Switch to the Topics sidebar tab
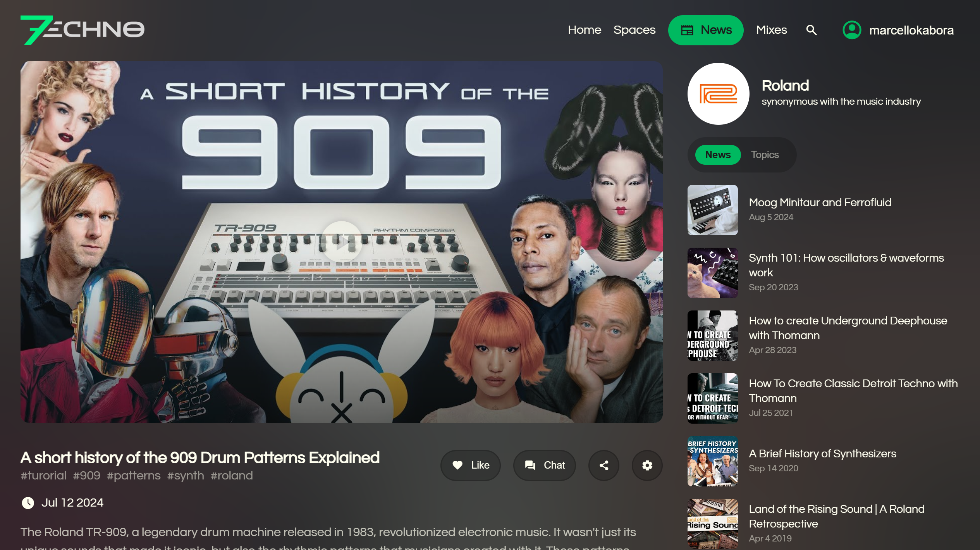Viewport: 980px width, 550px height. pyautogui.click(x=765, y=155)
